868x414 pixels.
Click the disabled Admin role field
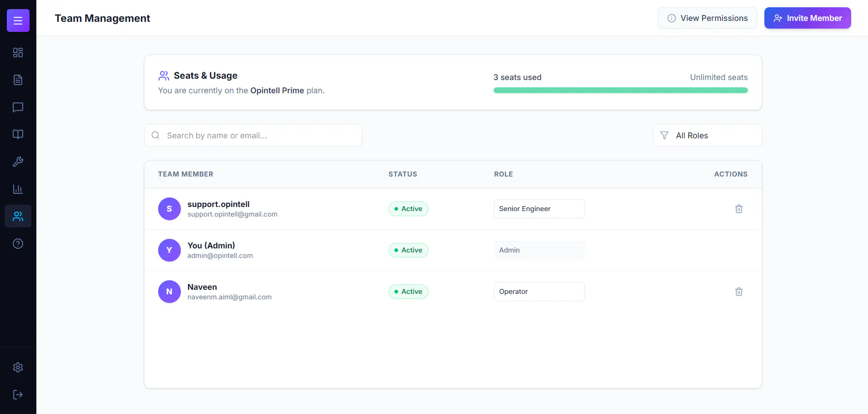pos(539,250)
